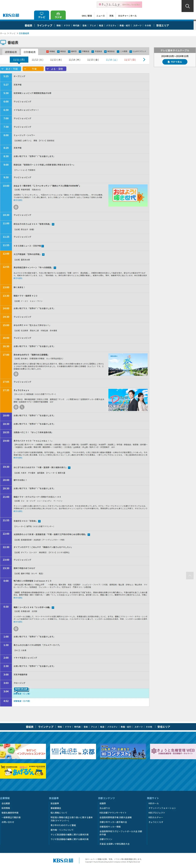The width and height of the screenshot is (196, 868).
Task: Open カルチャー / ホール header link
Action: coord(127,16)
